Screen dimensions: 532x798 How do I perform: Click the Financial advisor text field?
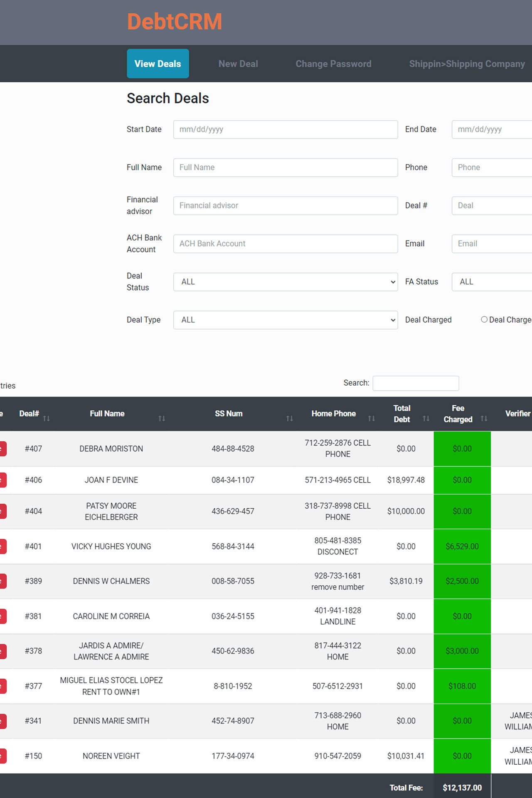(x=285, y=206)
